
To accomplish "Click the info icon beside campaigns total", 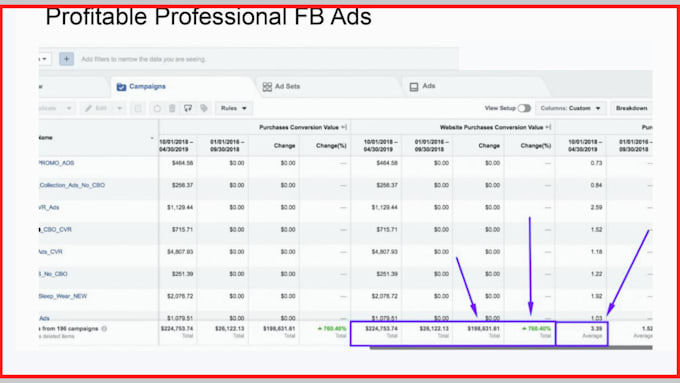I will point(104,329).
